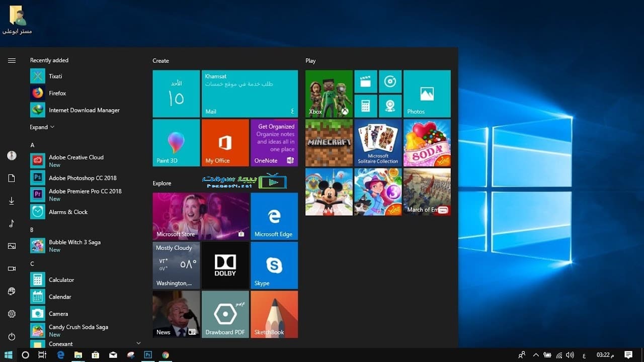Open Music from Start sidebar
Screen dimensions: 644x362
(x=12, y=223)
